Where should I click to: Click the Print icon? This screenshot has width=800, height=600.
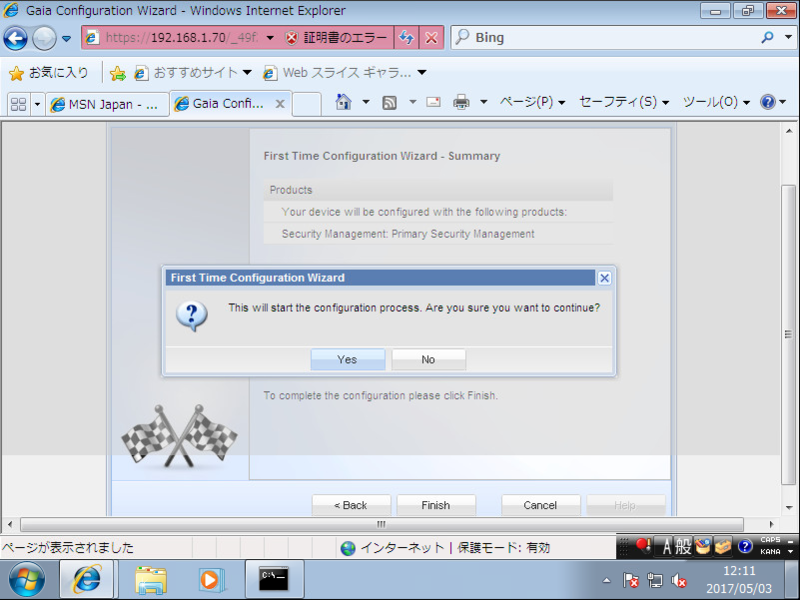461,102
